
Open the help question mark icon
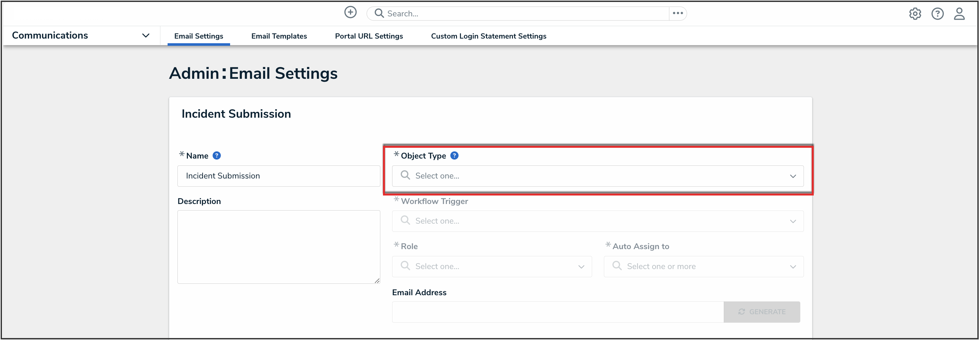(x=937, y=14)
